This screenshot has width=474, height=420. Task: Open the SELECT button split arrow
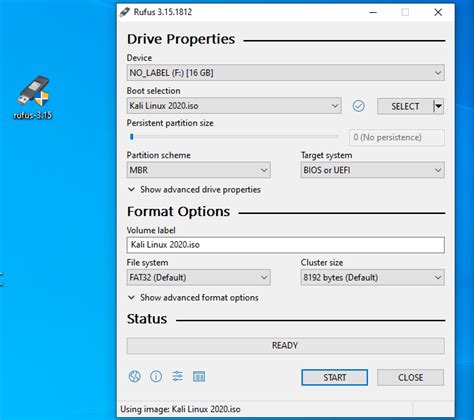[439, 106]
